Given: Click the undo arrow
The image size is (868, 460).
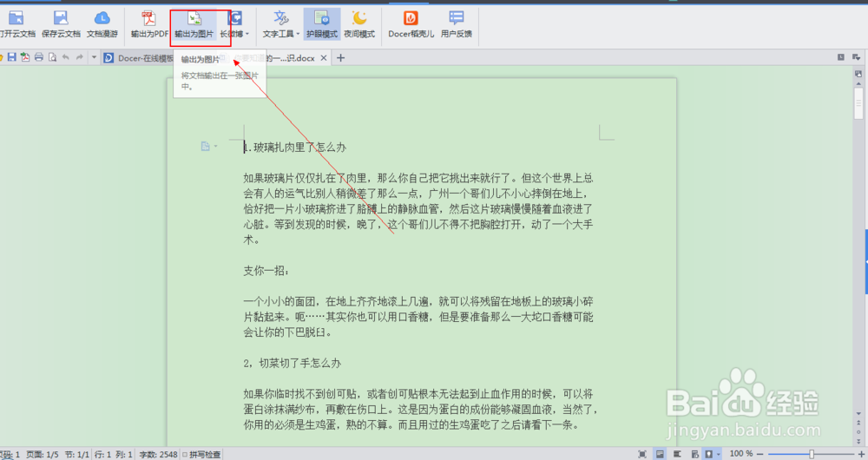Looking at the screenshot, I should tap(66, 57).
